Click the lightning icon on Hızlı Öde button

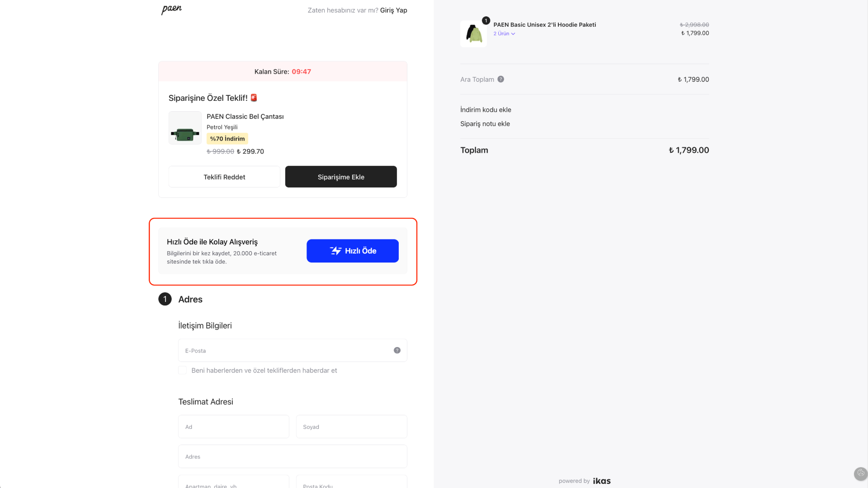[335, 251]
